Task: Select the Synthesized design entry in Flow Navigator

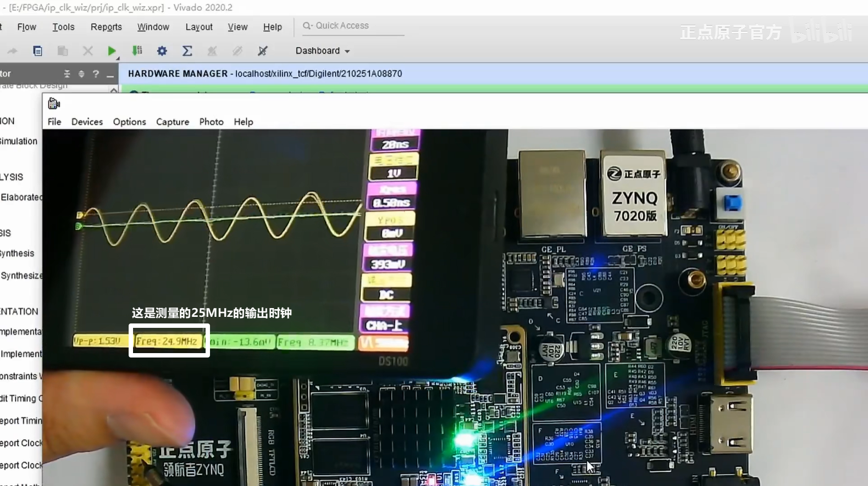Action: tap(21, 276)
